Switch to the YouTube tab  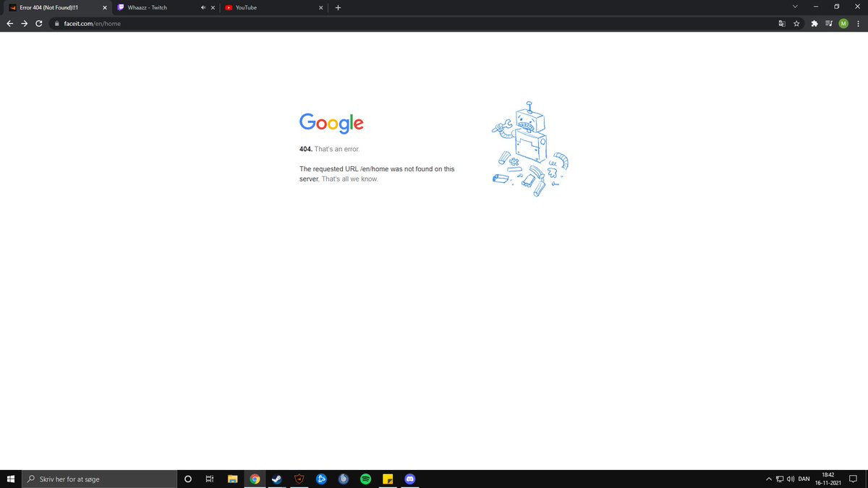pyautogui.click(x=274, y=7)
